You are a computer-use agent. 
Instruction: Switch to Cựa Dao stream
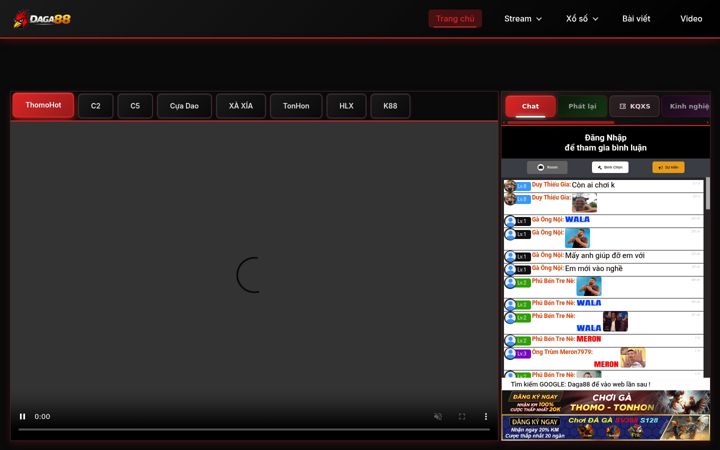[184, 106]
